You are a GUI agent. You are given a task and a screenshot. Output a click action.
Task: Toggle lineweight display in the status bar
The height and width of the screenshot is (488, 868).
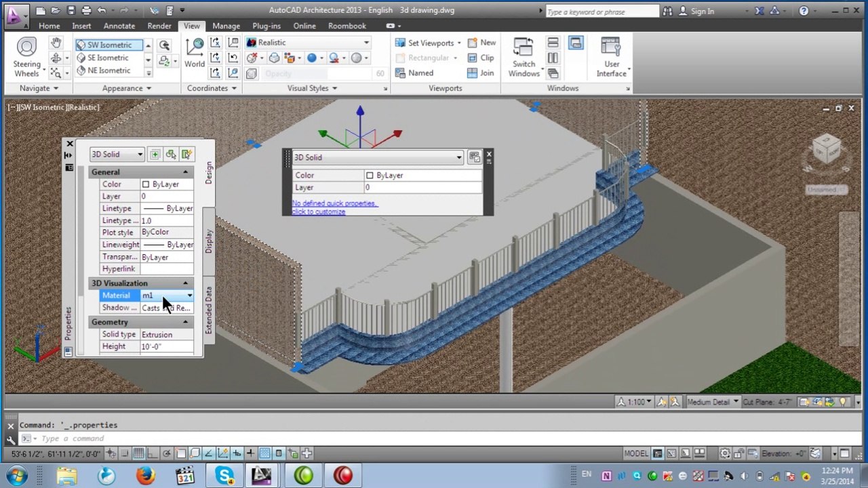point(250,453)
